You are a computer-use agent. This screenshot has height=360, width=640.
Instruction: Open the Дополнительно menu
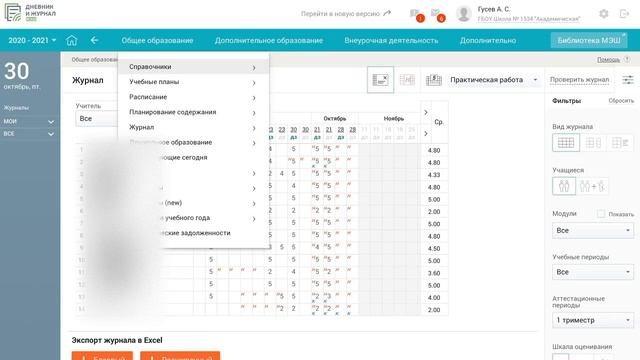(488, 40)
